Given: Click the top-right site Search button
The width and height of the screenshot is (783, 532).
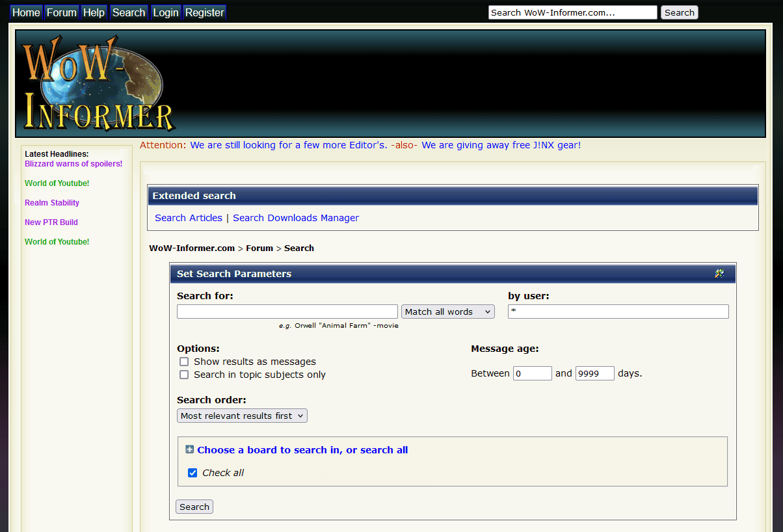Looking at the screenshot, I should (x=679, y=12).
